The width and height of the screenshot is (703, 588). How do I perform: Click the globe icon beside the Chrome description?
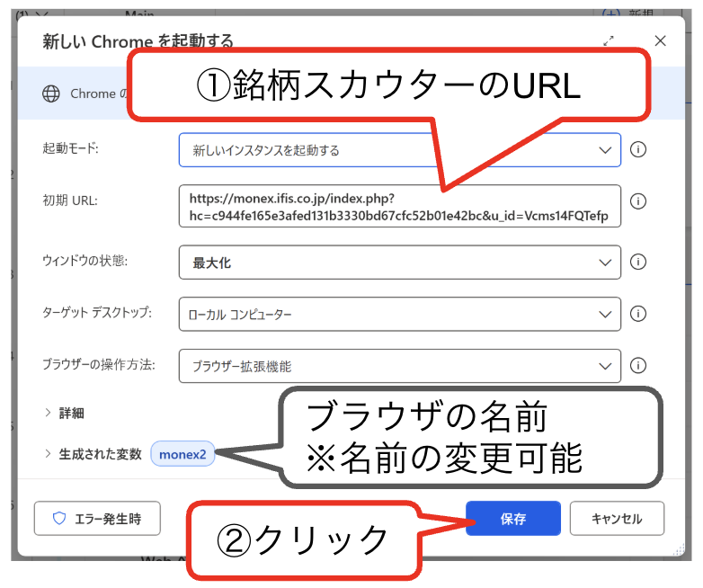52,94
